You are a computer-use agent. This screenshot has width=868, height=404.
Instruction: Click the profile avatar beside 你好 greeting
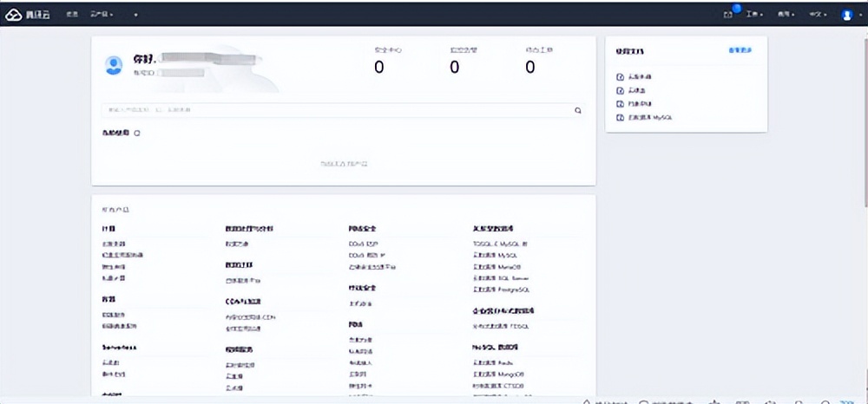click(x=114, y=65)
